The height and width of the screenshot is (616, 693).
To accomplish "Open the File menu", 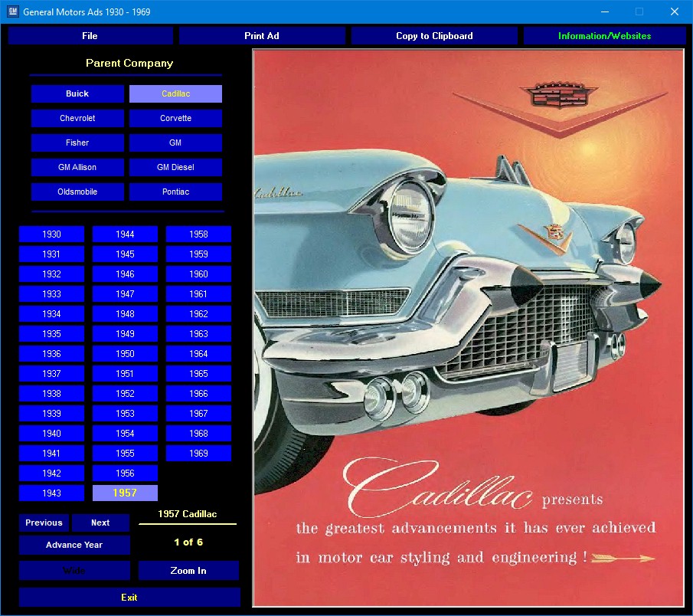I will pyautogui.click(x=90, y=36).
